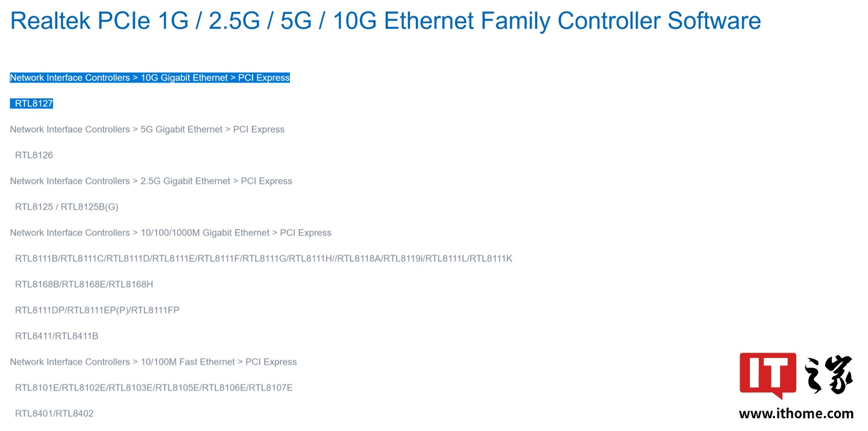Click the 2.5G Gigabit Ethernet PCI Express category
The width and height of the screenshot is (868, 431).
[151, 181]
